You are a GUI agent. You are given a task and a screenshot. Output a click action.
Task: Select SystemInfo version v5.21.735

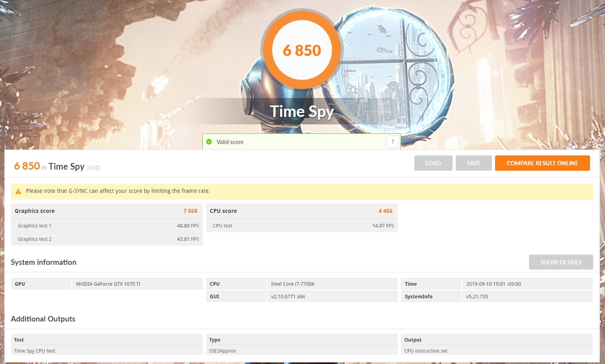[x=477, y=297]
